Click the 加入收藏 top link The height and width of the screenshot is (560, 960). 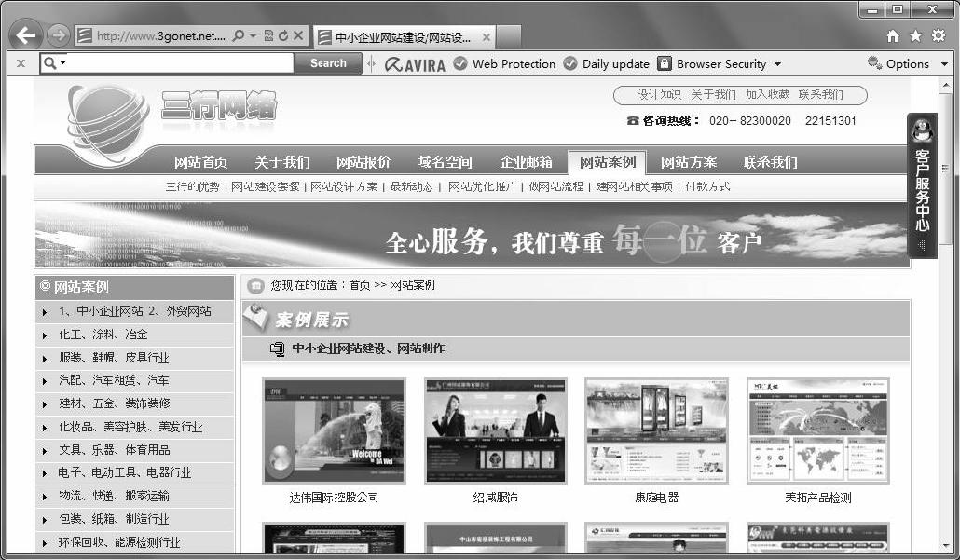768,95
